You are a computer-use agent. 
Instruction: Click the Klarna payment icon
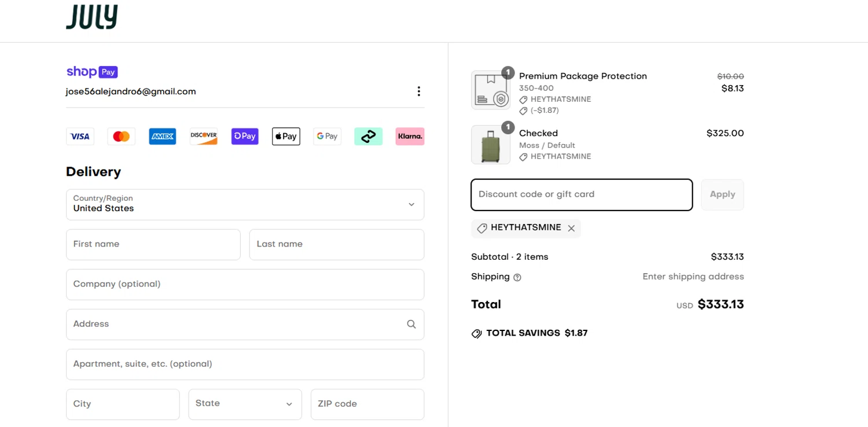coord(410,137)
